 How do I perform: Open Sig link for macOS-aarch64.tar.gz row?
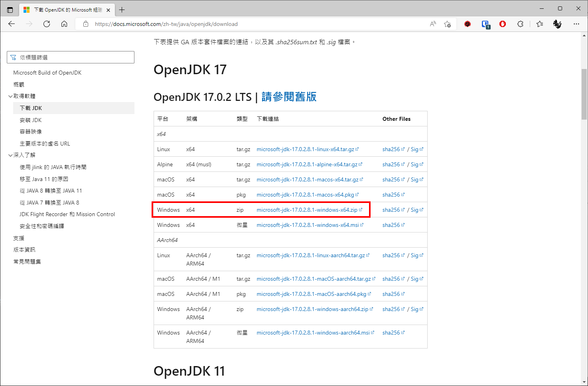[417, 279]
